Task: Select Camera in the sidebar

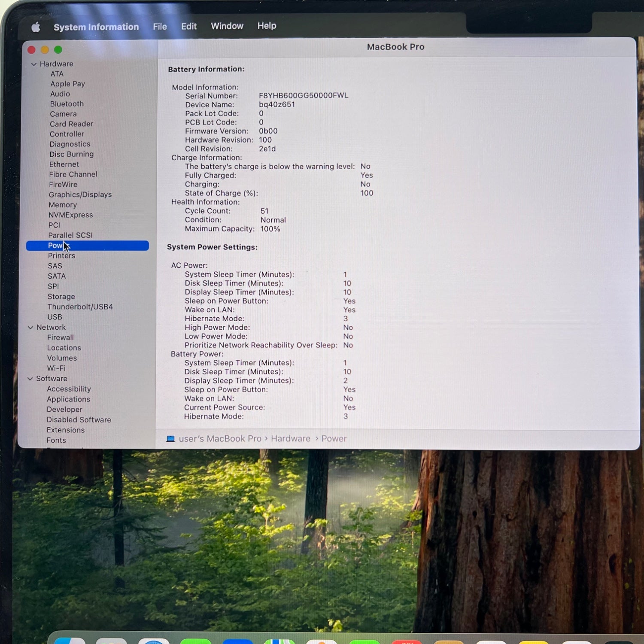Action: tap(63, 114)
